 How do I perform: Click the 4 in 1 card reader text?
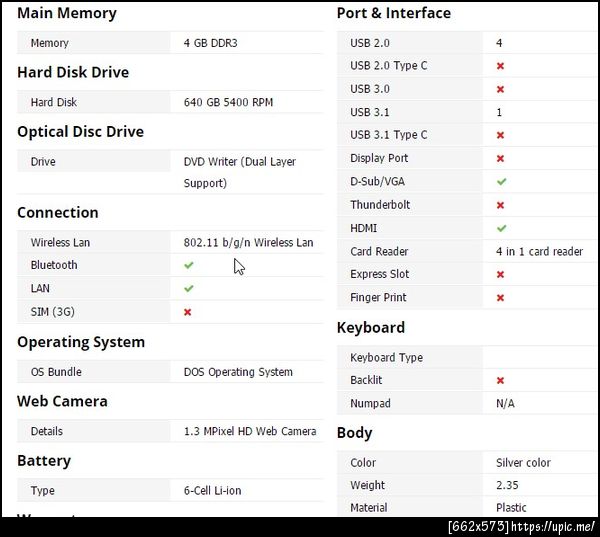click(x=539, y=251)
